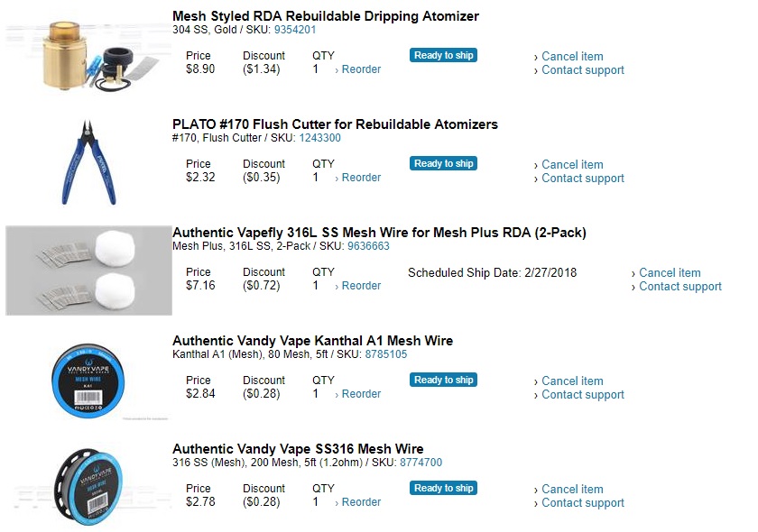Open SKU 8785105 link
This screenshot has height=532, width=758.
coord(385,354)
